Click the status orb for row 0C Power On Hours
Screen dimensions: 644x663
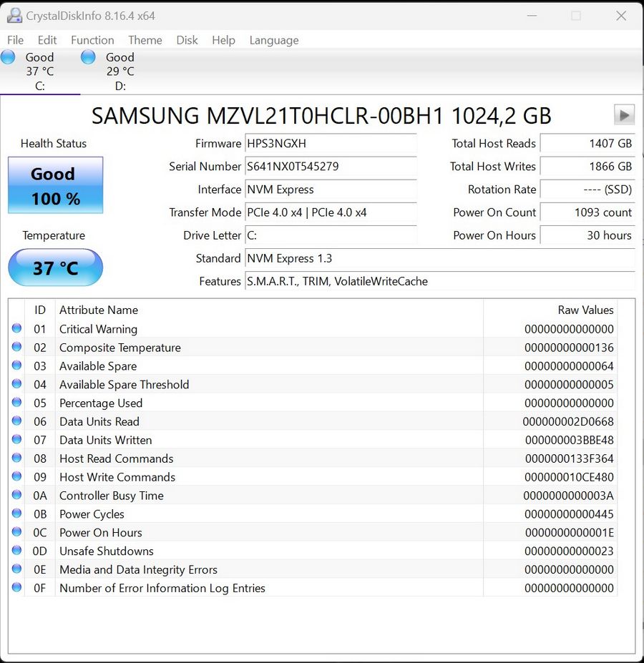point(17,531)
